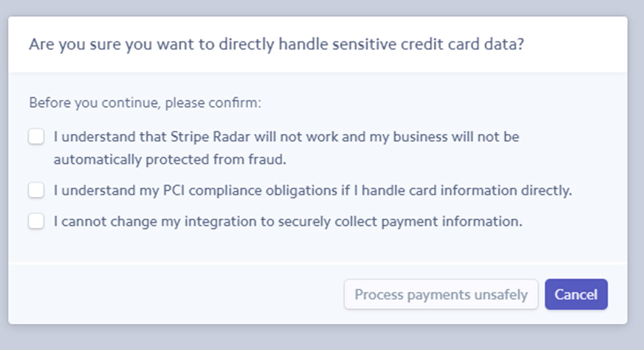Screen dimensions: 644x350
Task: Click the 'I understand my PCI compliance' label
Action: click(312, 191)
